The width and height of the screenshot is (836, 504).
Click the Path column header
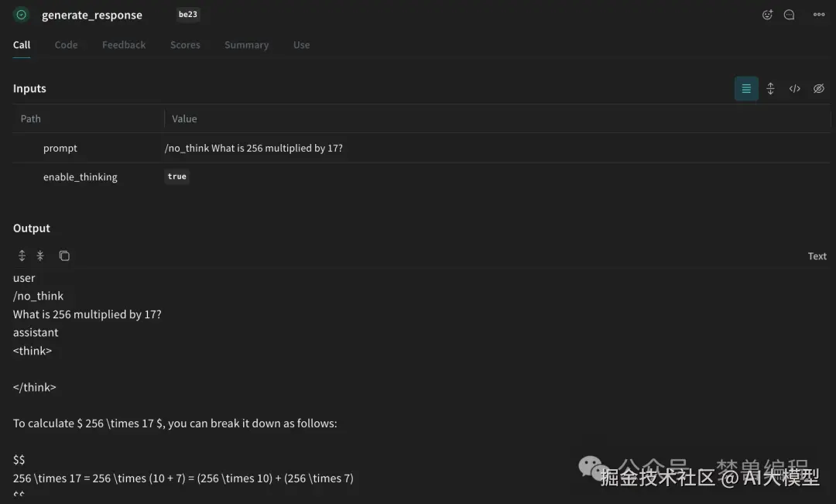[31, 118]
